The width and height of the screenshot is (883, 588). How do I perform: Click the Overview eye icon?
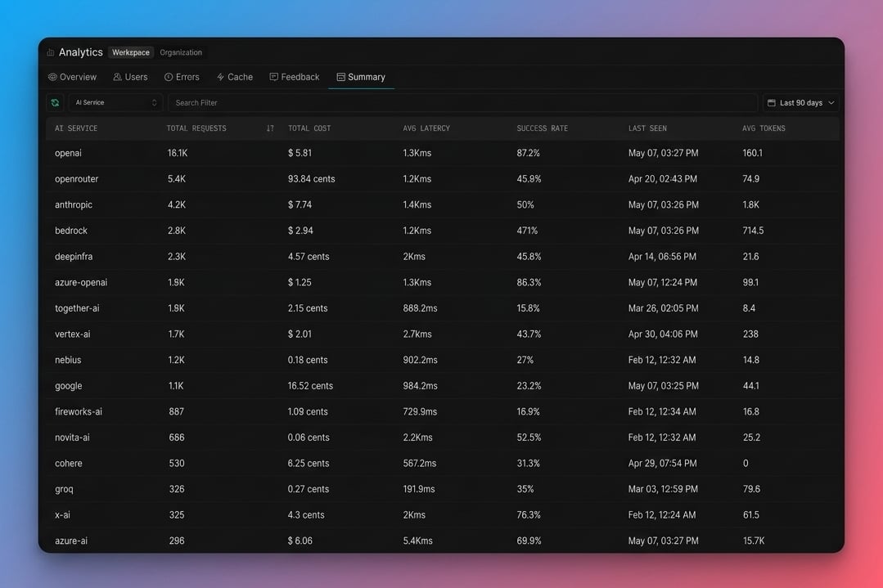click(52, 77)
